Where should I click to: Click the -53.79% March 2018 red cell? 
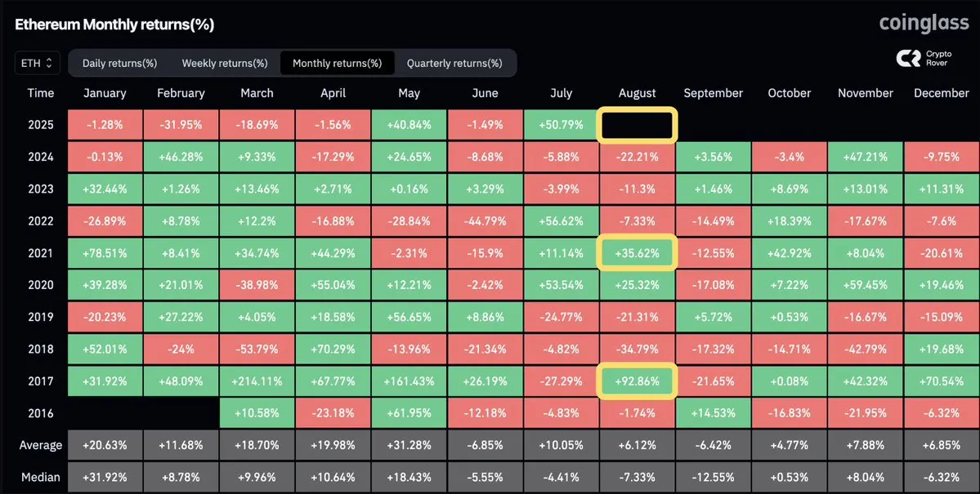point(257,349)
